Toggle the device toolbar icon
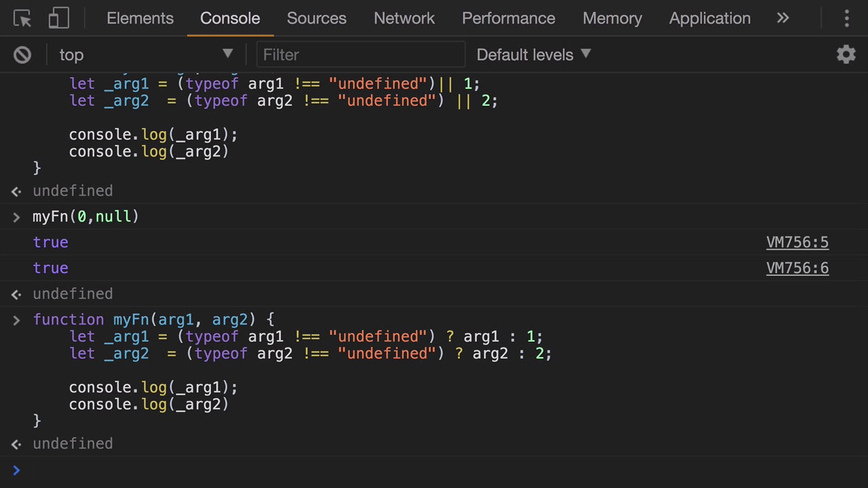 point(59,18)
